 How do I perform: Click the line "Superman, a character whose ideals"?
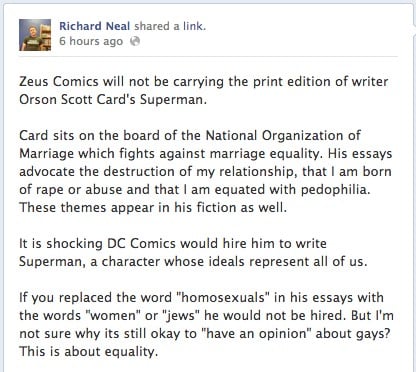193,261
